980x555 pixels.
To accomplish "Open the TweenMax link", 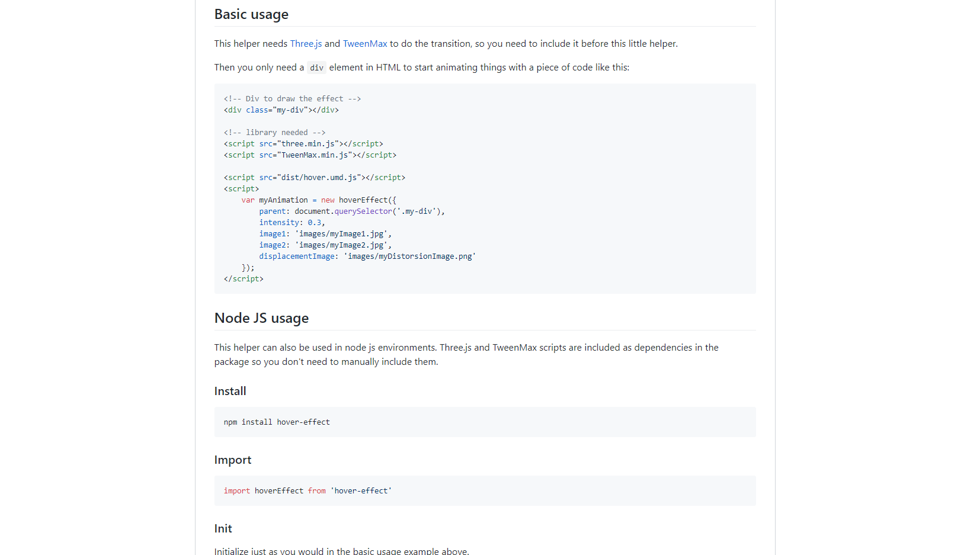I will (x=365, y=44).
